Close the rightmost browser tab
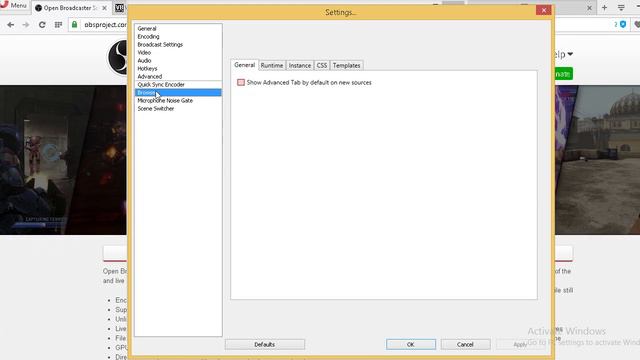Image resolution: width=640 pixels, height=360 pixels. (x=589, y=8)
